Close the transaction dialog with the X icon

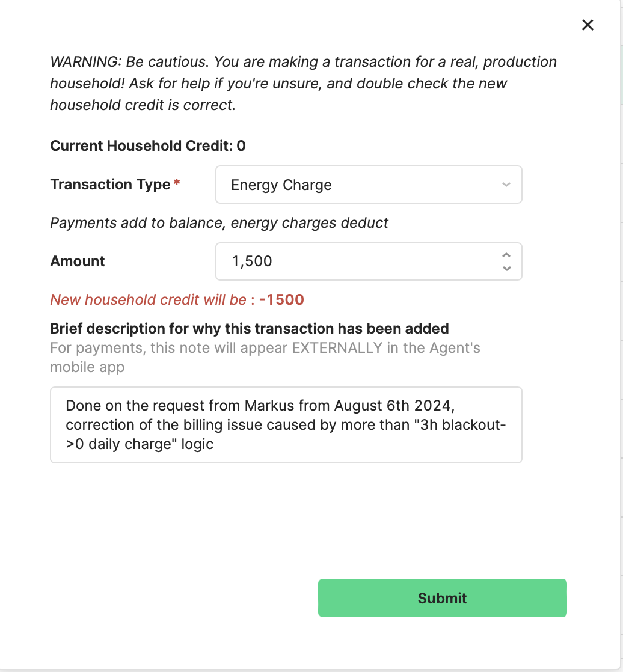[x=588, y=25]
